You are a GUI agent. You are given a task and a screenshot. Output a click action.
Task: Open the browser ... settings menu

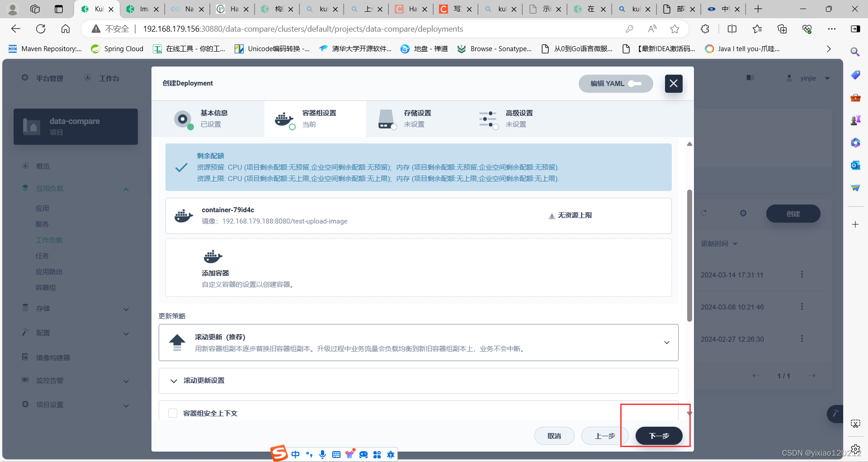point(832,29)
